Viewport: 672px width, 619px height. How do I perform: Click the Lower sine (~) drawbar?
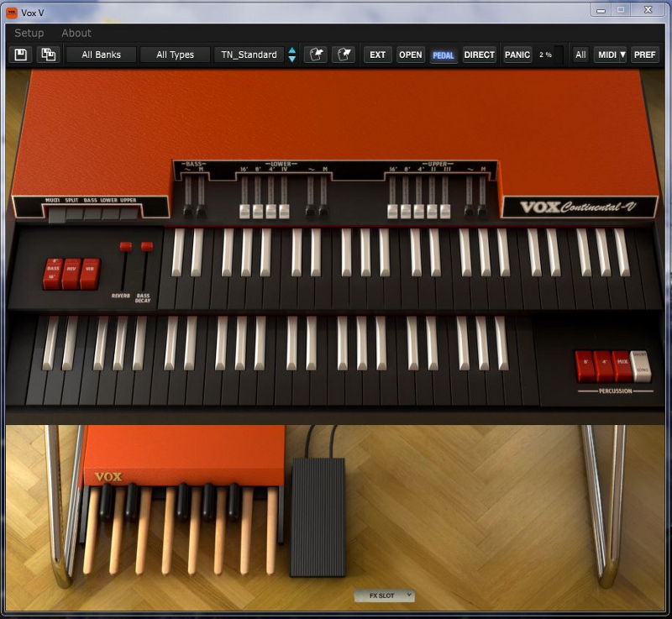[x=310, y=211]
